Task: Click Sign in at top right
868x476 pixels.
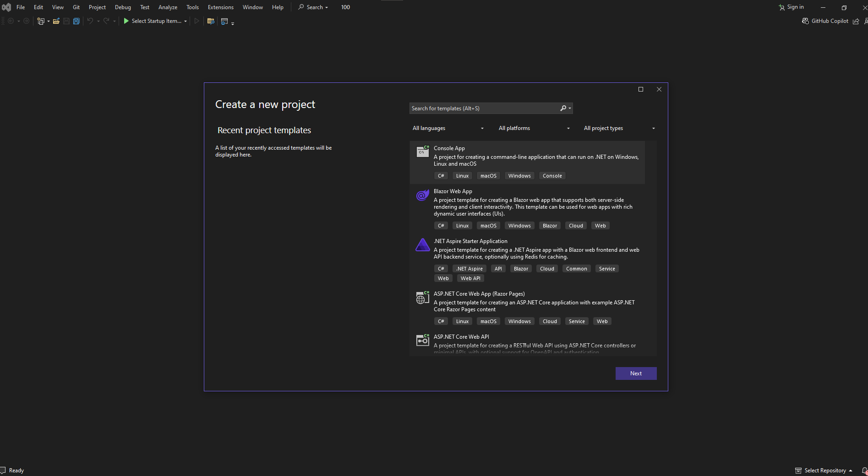Action: click(x=792, y=7)
